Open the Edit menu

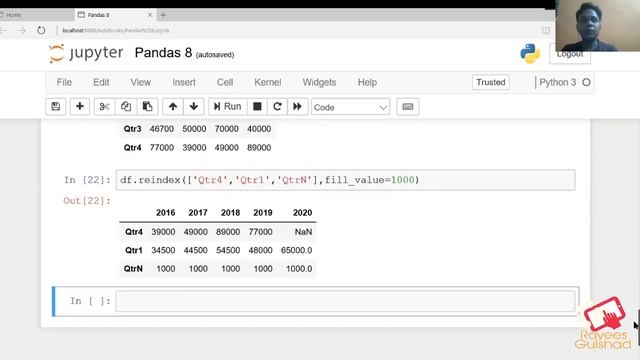point(101,82)
